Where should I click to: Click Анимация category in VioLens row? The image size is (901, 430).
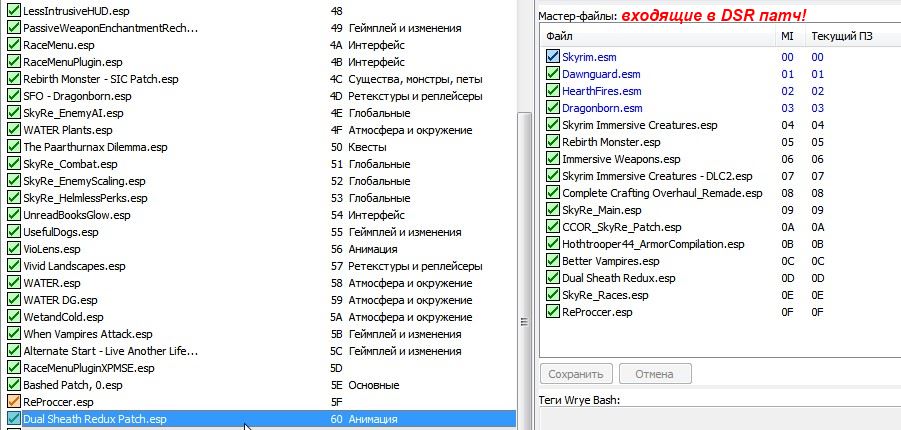click(372, 249)
